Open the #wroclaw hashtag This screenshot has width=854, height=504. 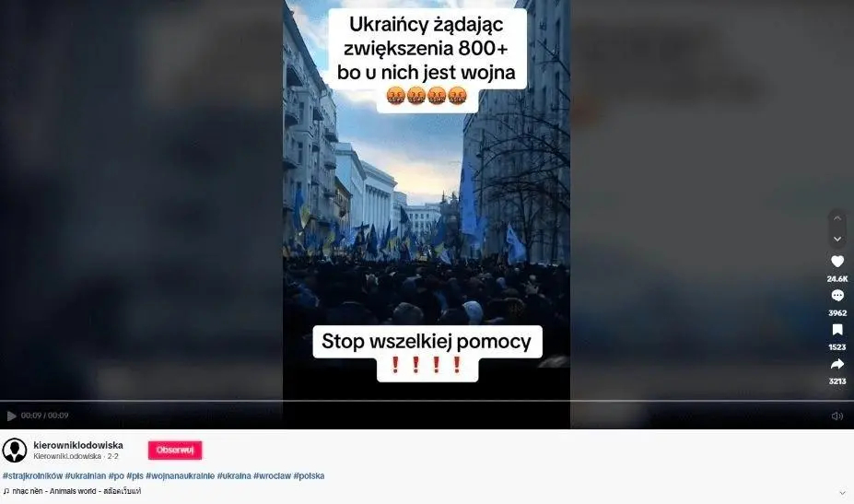[273, 475]
